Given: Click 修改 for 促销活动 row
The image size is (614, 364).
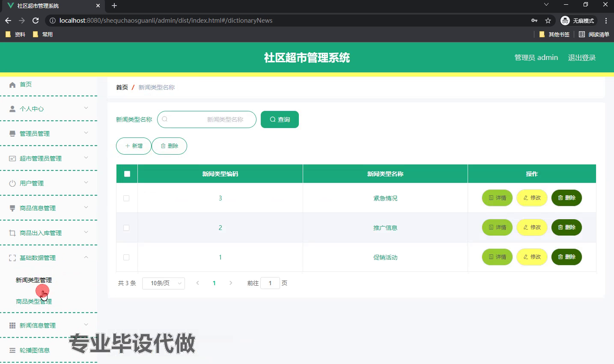Looking at the screenshot, I should 532,257.
